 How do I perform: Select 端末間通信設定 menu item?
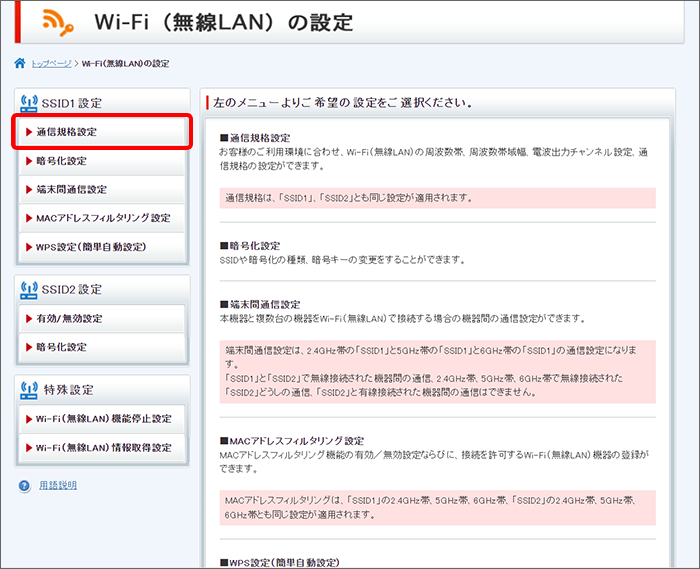(x=102, y=189)
